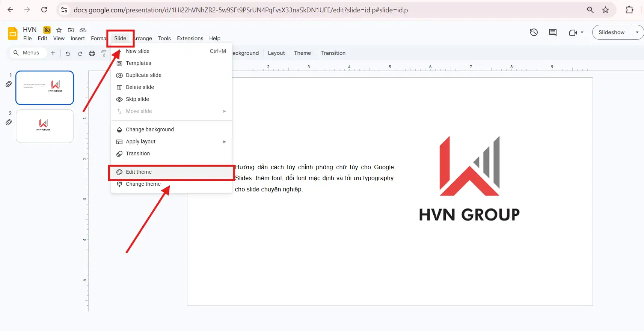Viewport: 644px width, 331px height.
Task: Click the Menus search box
Action: (x=28, y=53)
